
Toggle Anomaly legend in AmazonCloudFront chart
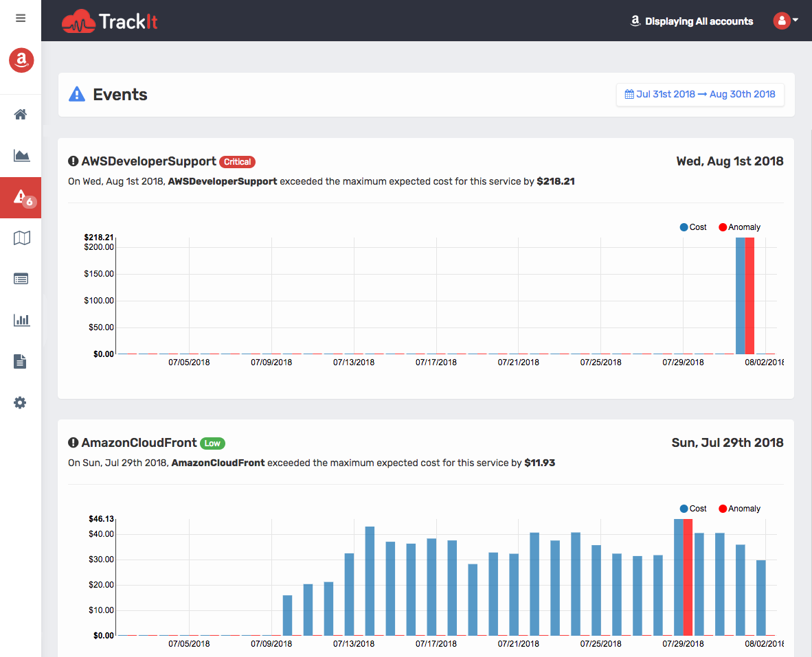click(739, 509)
